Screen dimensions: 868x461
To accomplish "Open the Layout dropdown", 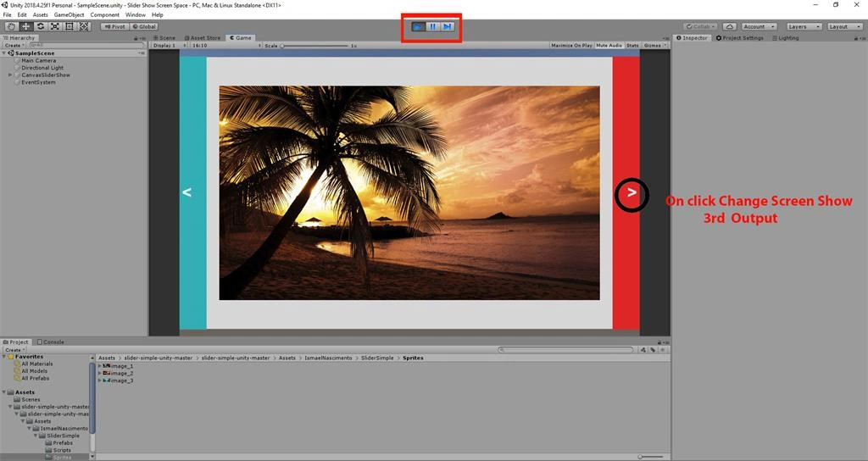I will (845, 26).
